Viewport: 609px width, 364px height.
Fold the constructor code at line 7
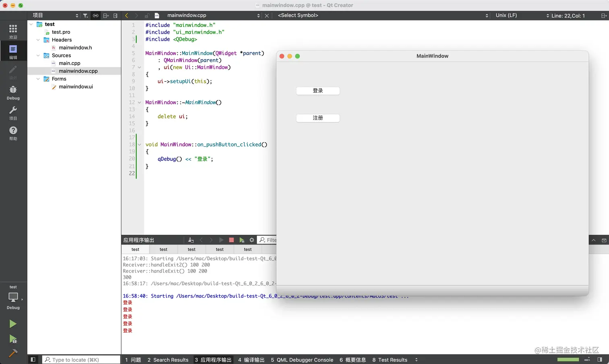140,67
